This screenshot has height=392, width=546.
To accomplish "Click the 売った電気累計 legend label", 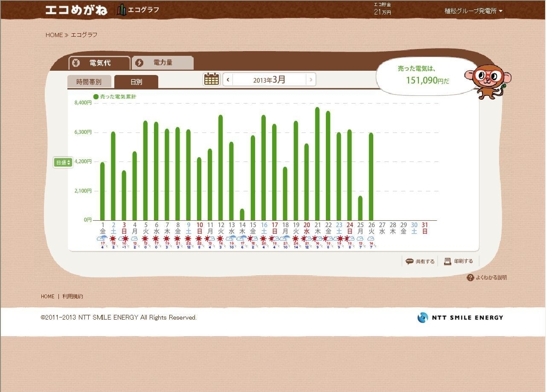I will [x=118, y=97].
